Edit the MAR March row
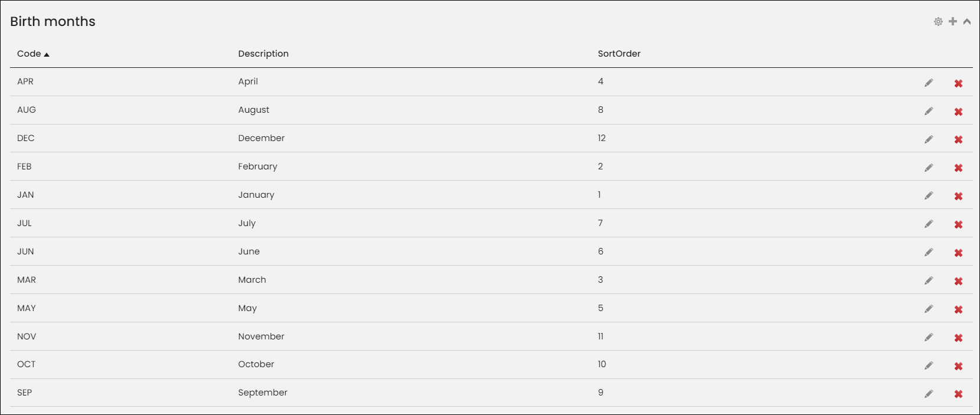The image size is (980, 415). [x=929, y=281]
